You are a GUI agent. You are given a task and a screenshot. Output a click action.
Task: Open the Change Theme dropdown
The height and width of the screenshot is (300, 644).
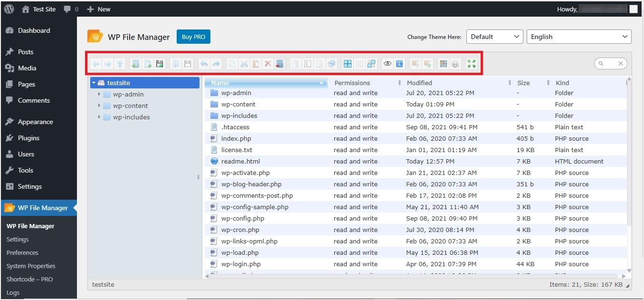tap(494, 37)
